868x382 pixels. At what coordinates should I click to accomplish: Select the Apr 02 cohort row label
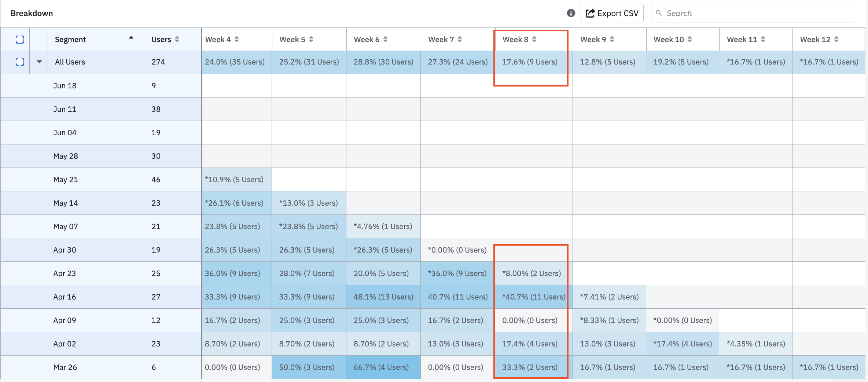pyautogui.click(x=65, y=344)
